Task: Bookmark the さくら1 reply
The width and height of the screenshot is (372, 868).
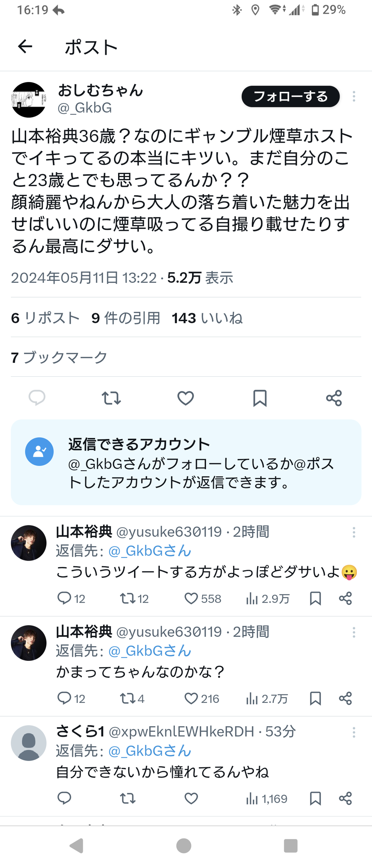Action: 315,798
